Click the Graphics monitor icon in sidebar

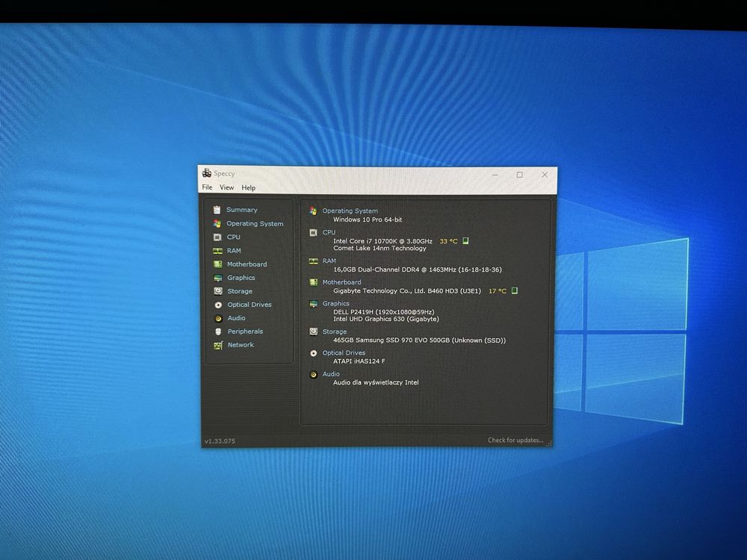pyautogui.click(x=217, y=278)
